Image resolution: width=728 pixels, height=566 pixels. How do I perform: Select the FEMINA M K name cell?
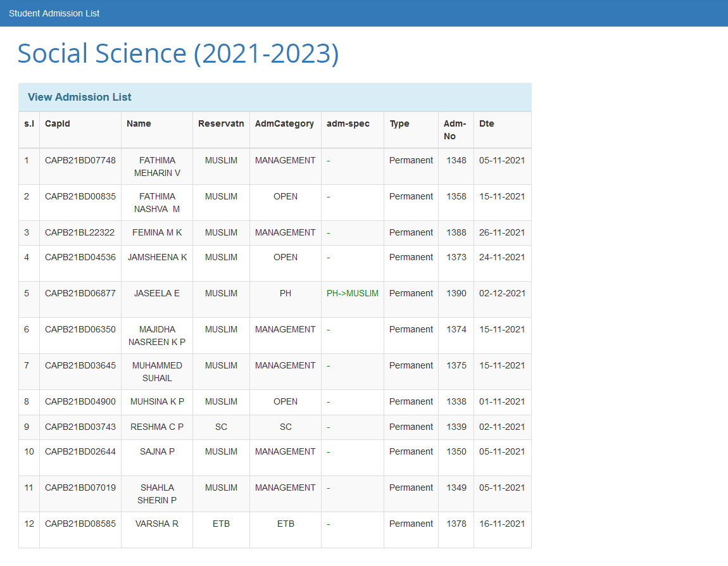pos(157,232)
